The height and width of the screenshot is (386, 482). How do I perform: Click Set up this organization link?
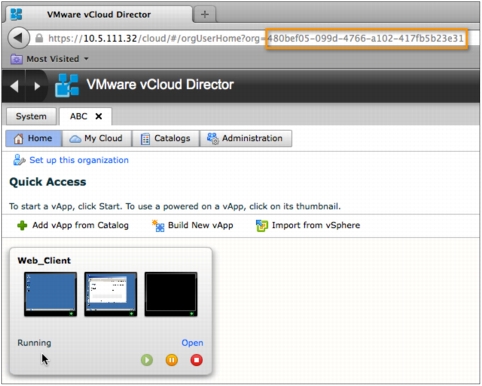tap(79, 160)
